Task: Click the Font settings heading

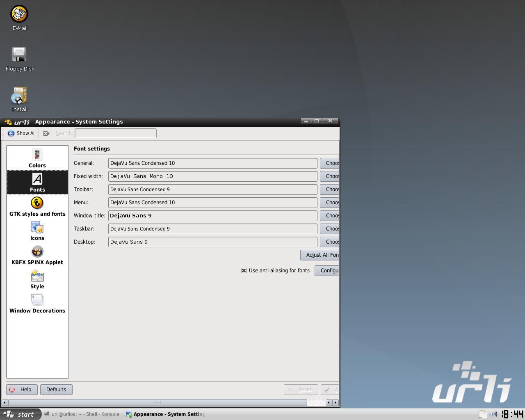Action: click(92, 149)
